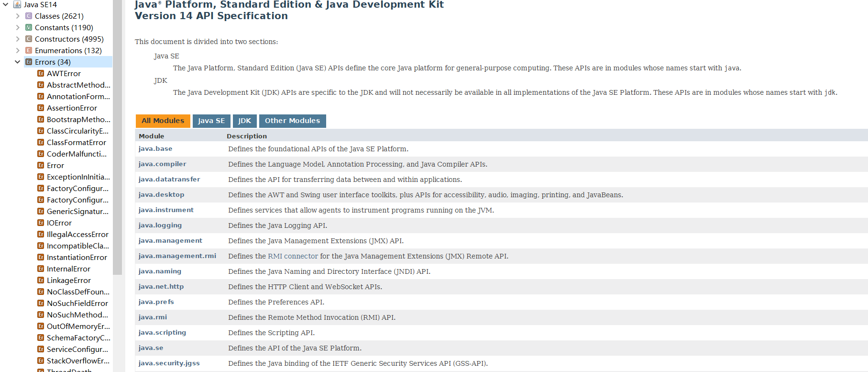
Task: Click the icon beside the Error entry
Action: pos(41,165)
